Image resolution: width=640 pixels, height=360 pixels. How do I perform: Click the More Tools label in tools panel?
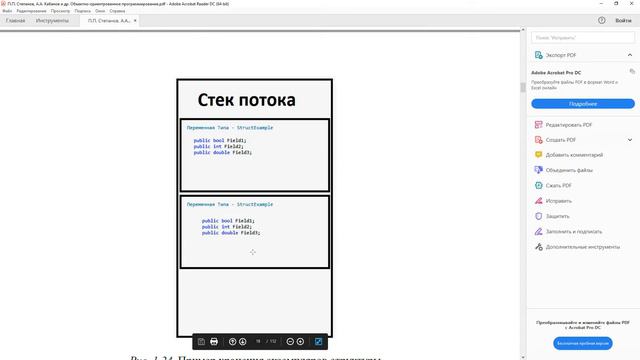coord(582,247)
